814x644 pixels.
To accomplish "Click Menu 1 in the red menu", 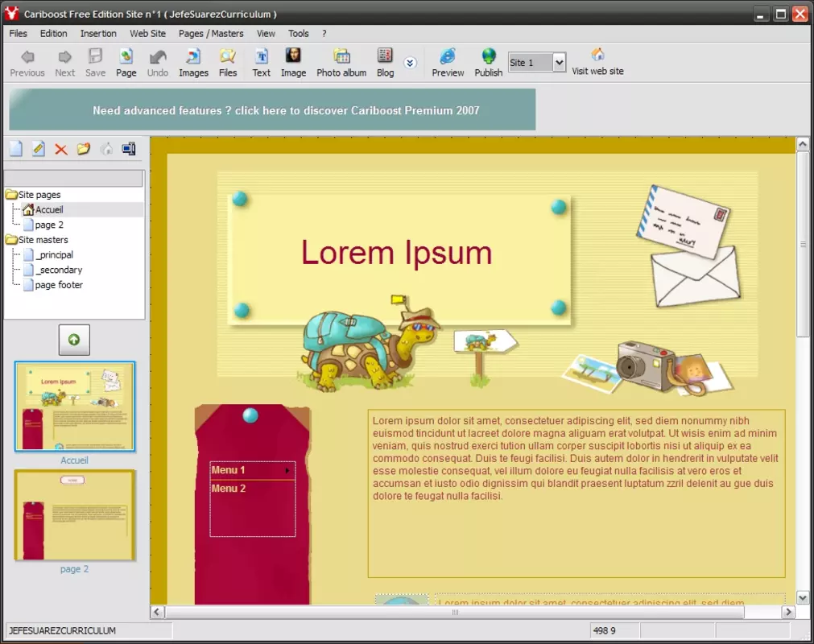I will pyautogui.click(x=227, y=470).
